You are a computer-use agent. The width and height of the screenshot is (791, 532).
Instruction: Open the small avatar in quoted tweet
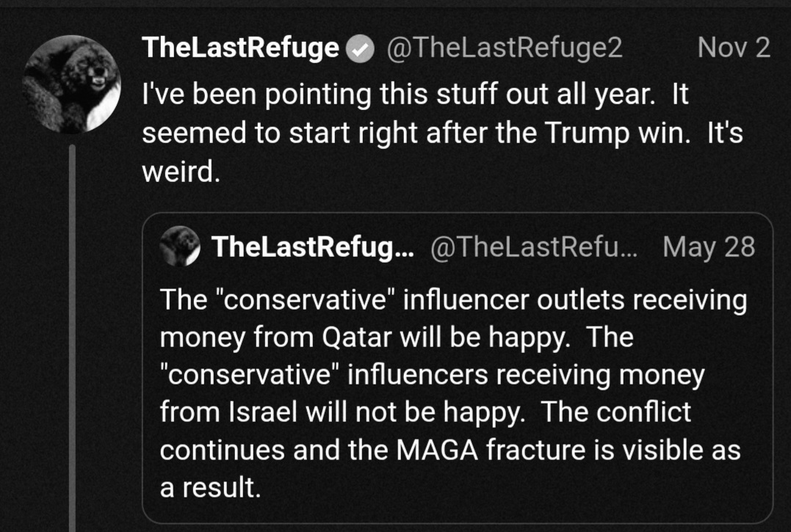(180, 246)
